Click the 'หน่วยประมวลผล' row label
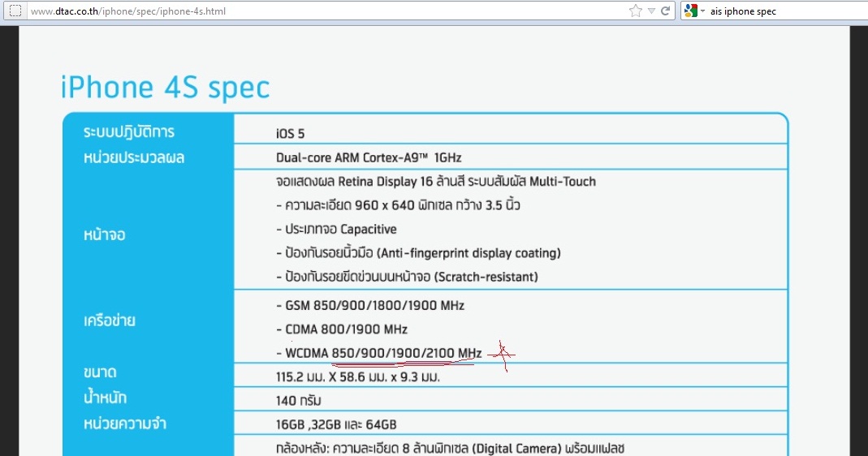The height and width of the screenshot is (456, 868). click(134, 157)
